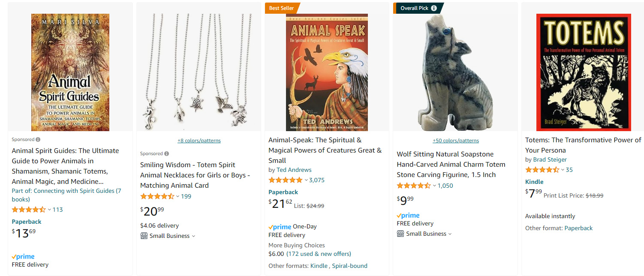Click the Overall Pick info icon

(434, 8)
